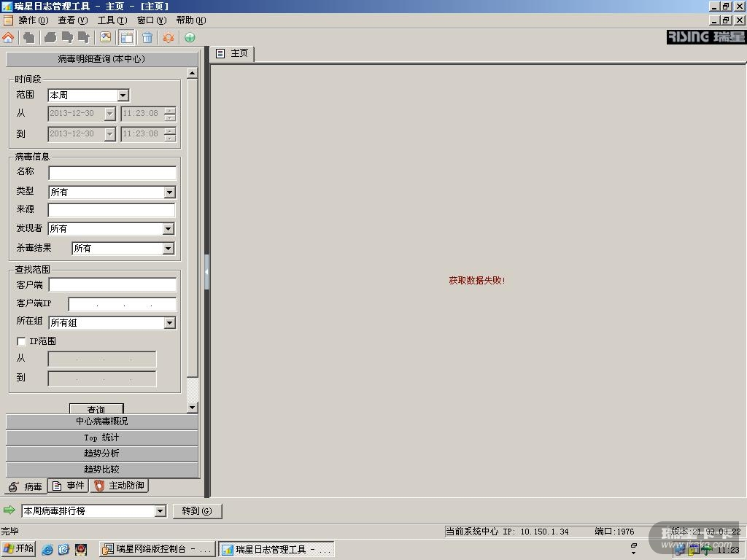Open the 从 date 2013-12-30 dropdown
The height and width of the screenshot is (560, 747).
(x=109, y=113)
